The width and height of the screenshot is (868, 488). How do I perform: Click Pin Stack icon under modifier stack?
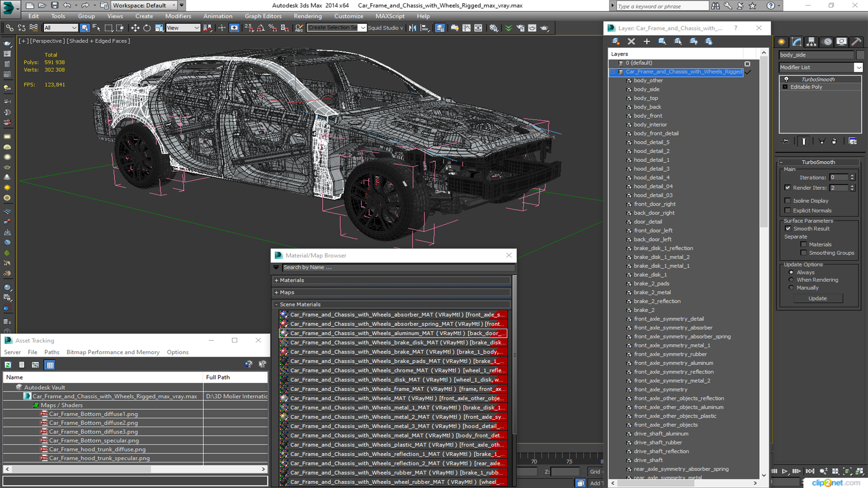click(x=786, y=141)
